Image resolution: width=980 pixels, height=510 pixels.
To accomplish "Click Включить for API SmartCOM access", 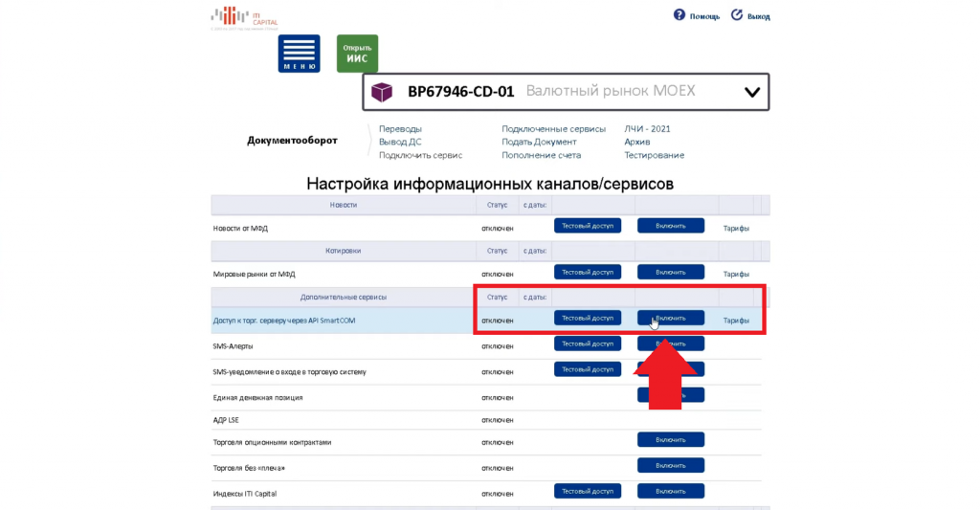I will (671, 318).
